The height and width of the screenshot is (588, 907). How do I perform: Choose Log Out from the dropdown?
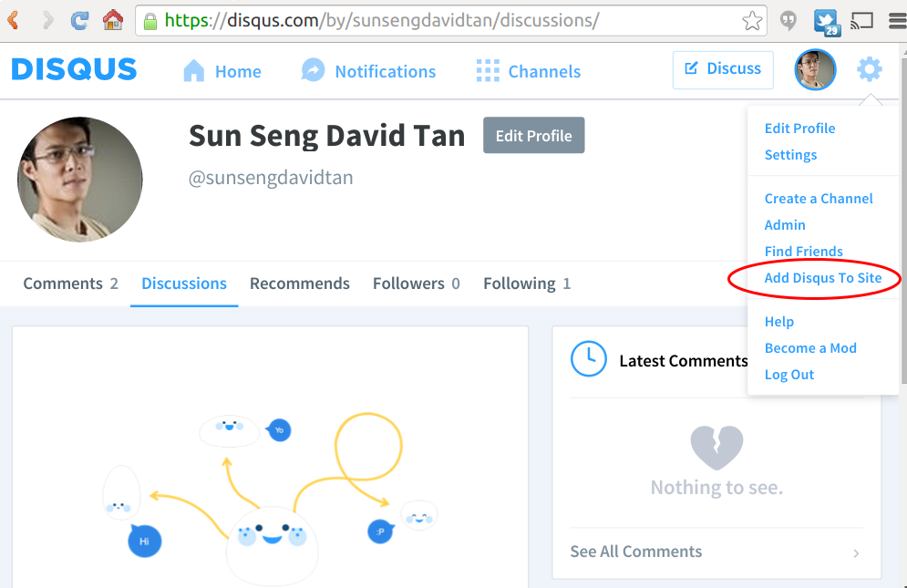[789, 375]
